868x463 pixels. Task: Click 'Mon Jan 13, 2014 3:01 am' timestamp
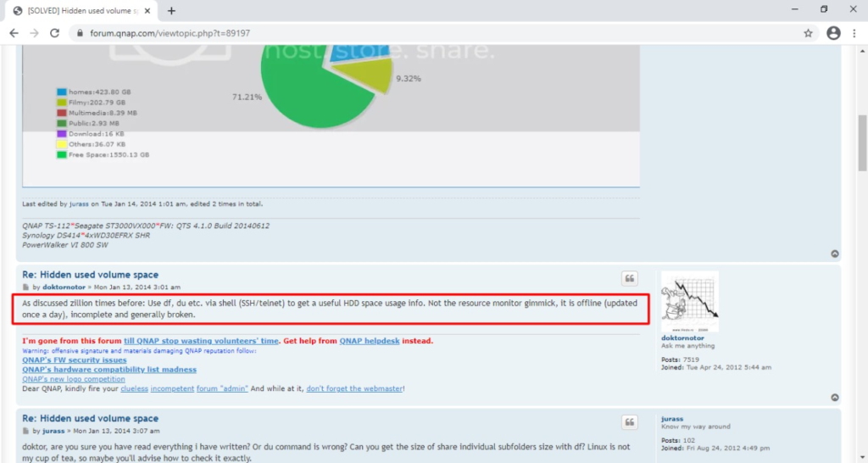point(136,287)
